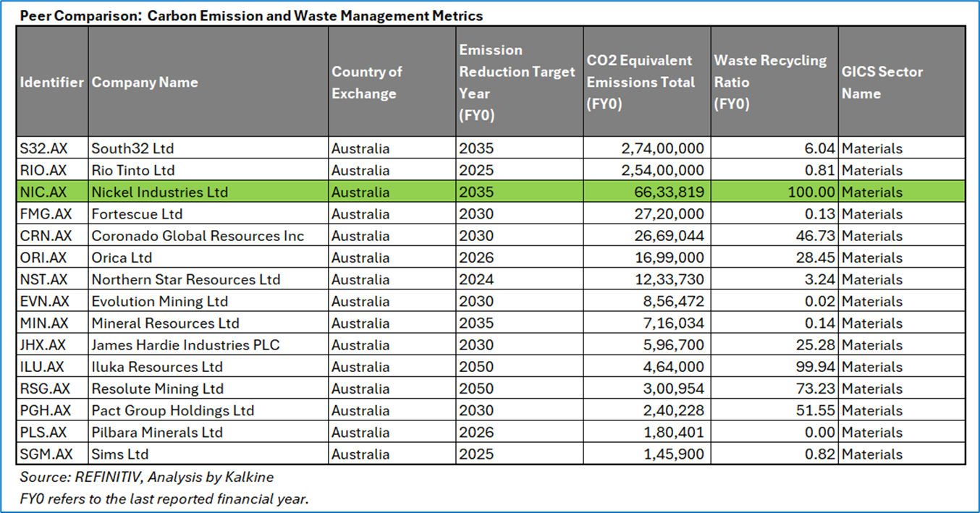Select the Emission Reduction Target Year header
980x513 pixels.
point(517,82)
